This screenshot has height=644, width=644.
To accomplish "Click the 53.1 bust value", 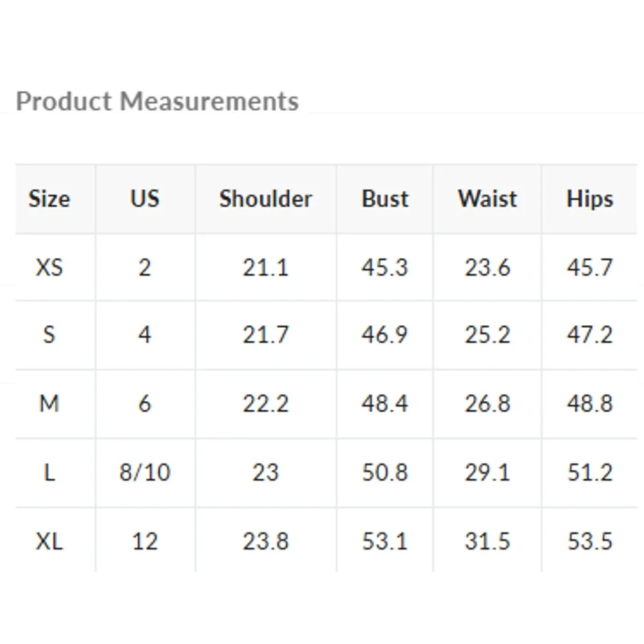I will pos(385,541).
